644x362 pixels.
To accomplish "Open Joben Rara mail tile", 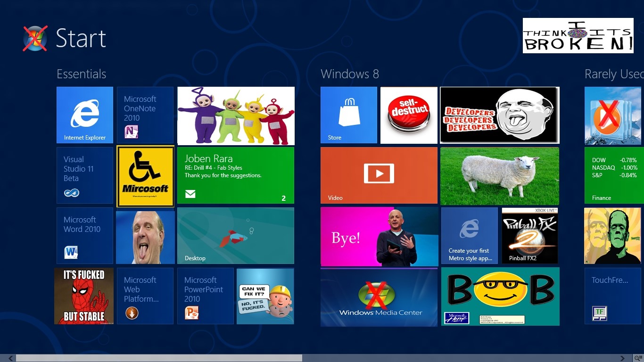I will 236,175.
